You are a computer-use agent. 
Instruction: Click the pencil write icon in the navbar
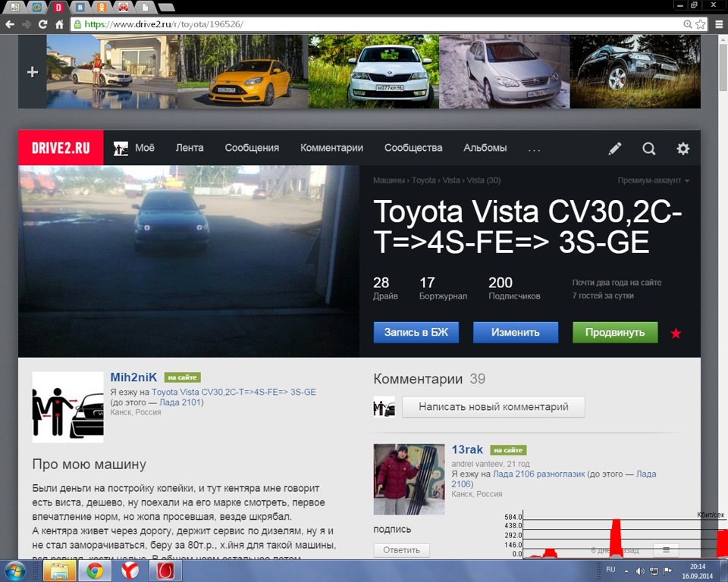(x=615, y=149)
